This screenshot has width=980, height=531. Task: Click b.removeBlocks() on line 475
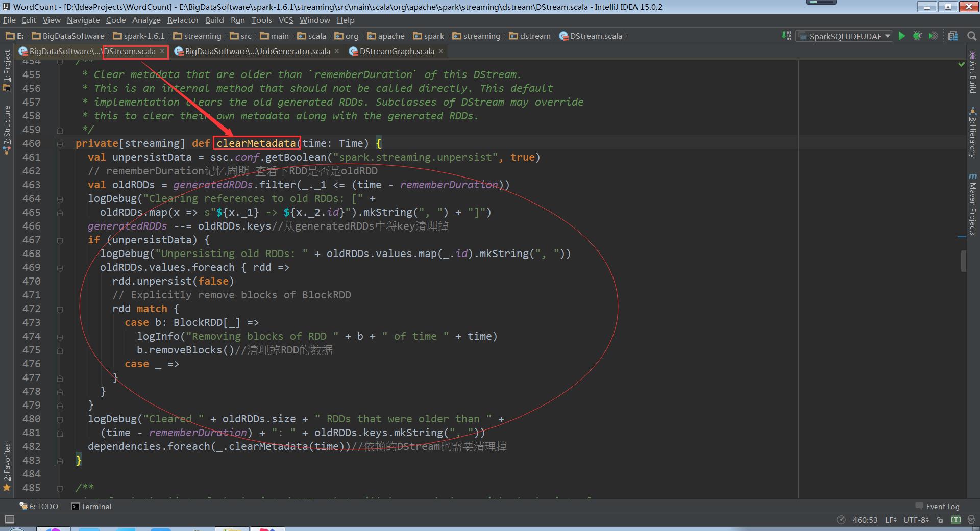[x=186, y=350]
